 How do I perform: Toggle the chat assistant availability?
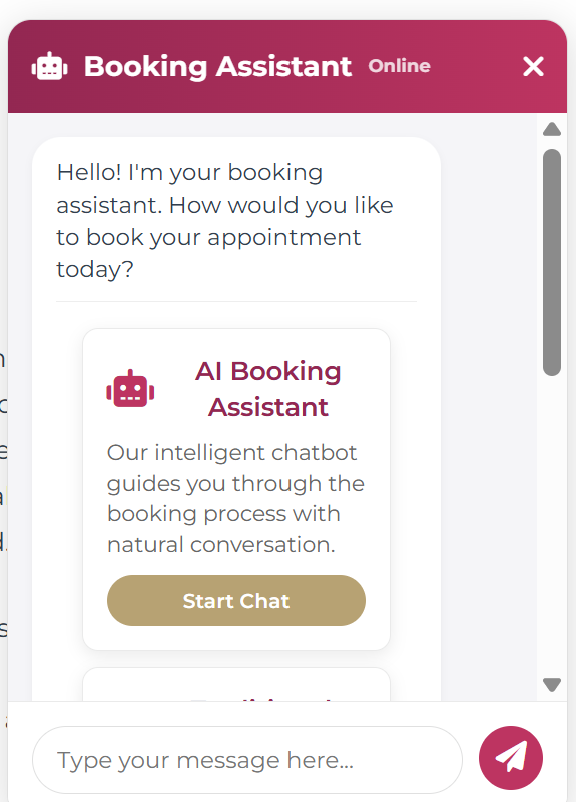click(399, 66)
